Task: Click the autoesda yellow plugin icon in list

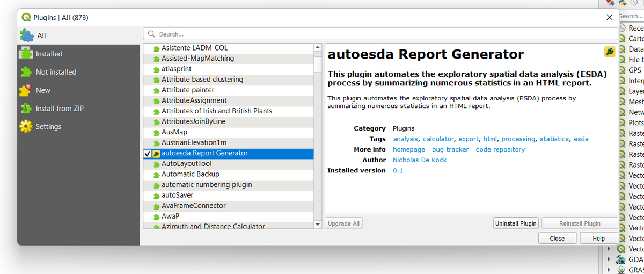Action: pos(156,154)
